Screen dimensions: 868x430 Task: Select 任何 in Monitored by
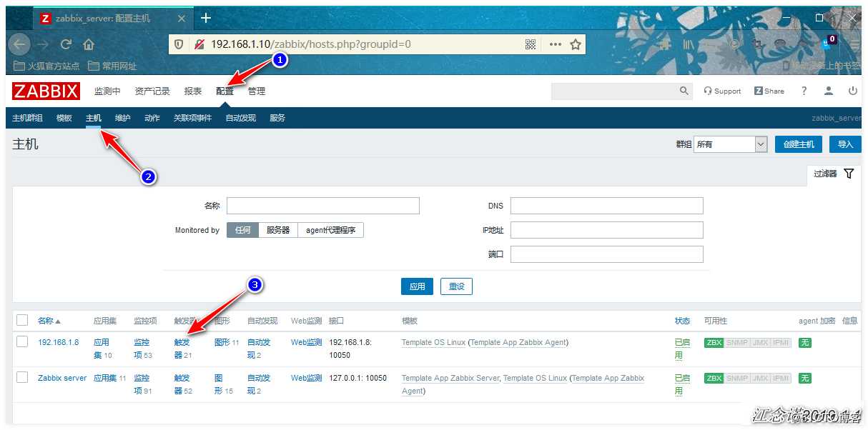243,230
